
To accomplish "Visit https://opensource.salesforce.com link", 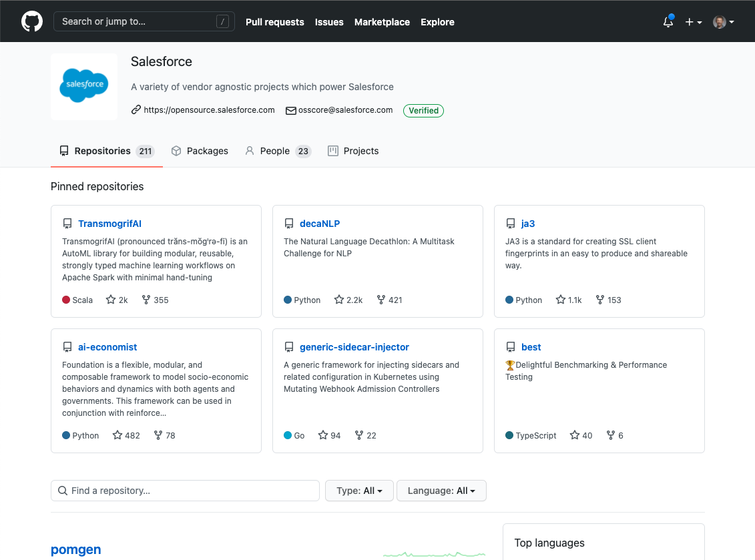I will coord(209,109).
